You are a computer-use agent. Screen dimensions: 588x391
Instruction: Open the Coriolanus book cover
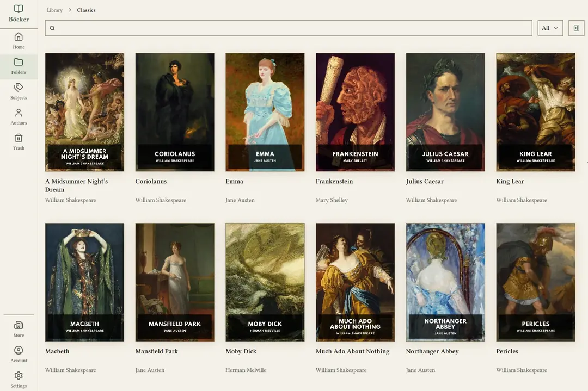coord(175,112)
